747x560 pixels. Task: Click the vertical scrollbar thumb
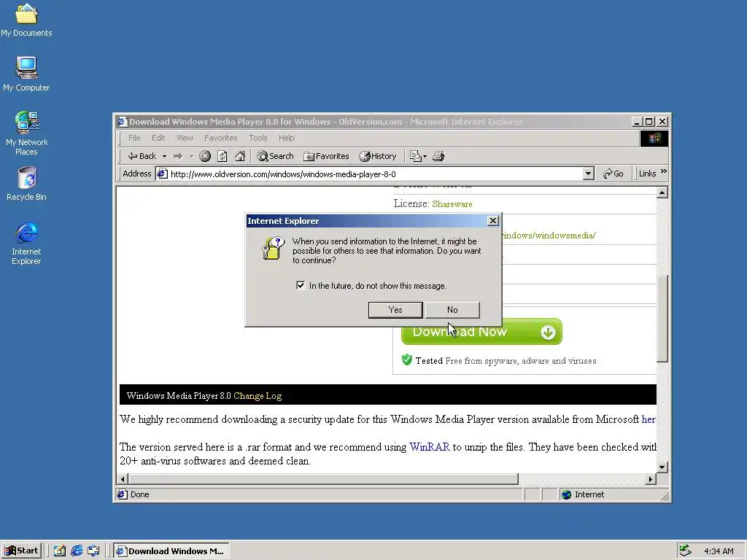(662, 319)
